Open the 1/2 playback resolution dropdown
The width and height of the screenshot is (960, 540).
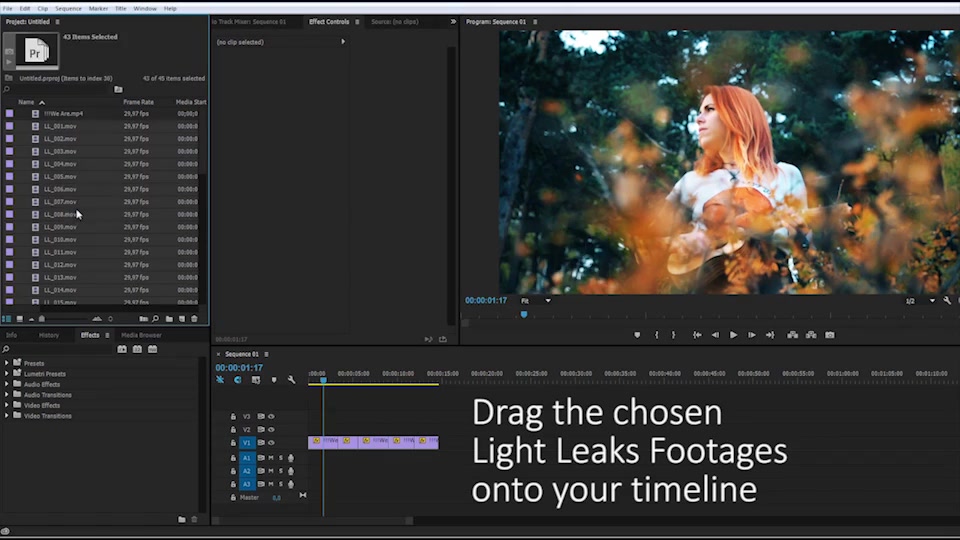click(x=920, y=301)
